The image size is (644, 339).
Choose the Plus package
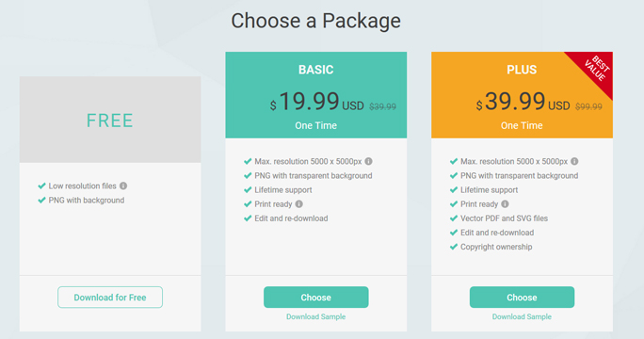(522, 297)
